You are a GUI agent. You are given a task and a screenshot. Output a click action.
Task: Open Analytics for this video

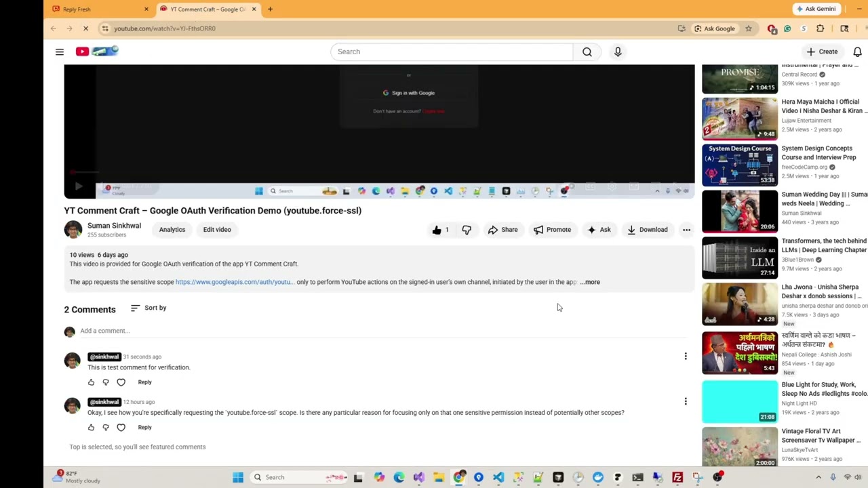pyautogui.click(x=172, y=230)
